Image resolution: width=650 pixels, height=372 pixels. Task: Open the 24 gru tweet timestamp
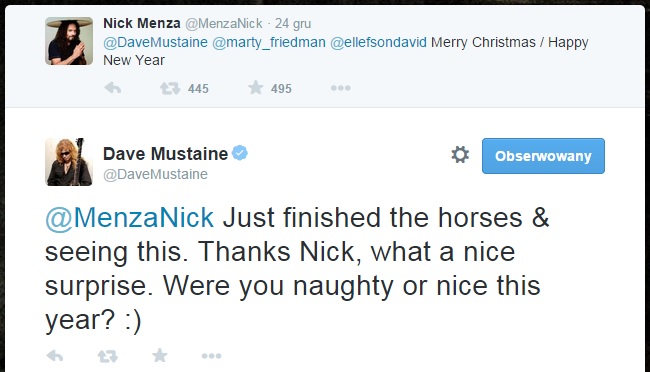point(293,24)
